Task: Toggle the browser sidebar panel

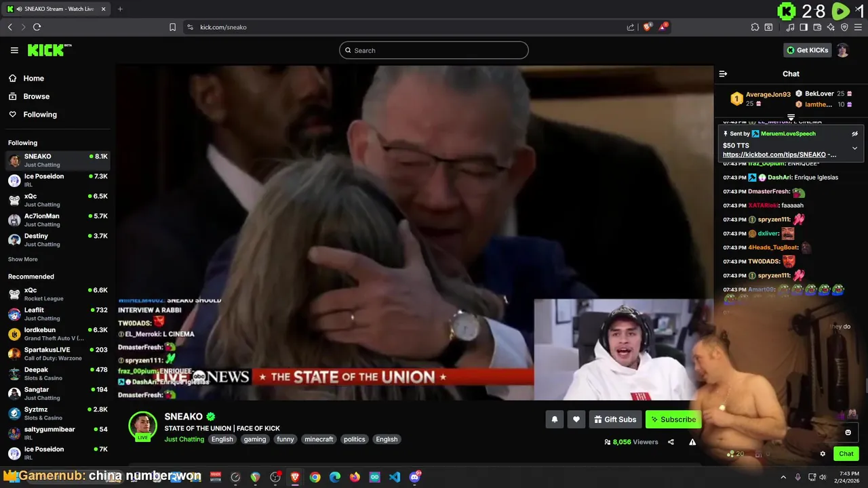Action: [804, 27]
